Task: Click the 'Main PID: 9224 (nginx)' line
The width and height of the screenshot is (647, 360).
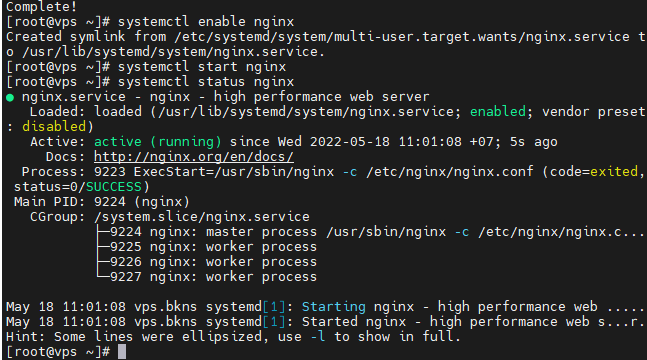Action: pyautogui.click(x=102, y=202)
